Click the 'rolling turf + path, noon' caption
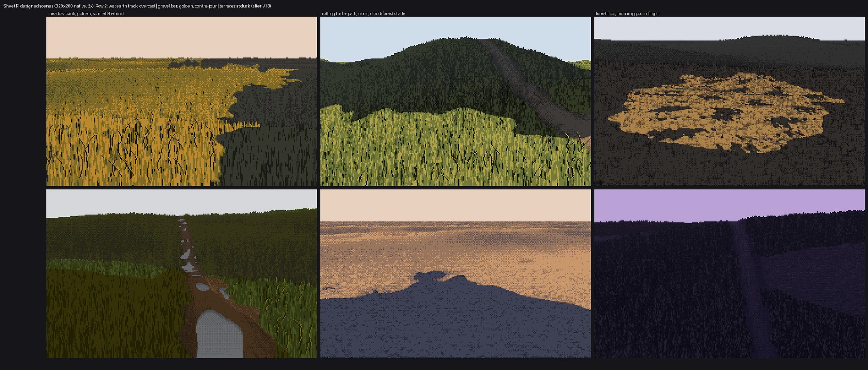Viewport: 868px width, 370px height. 364,14
